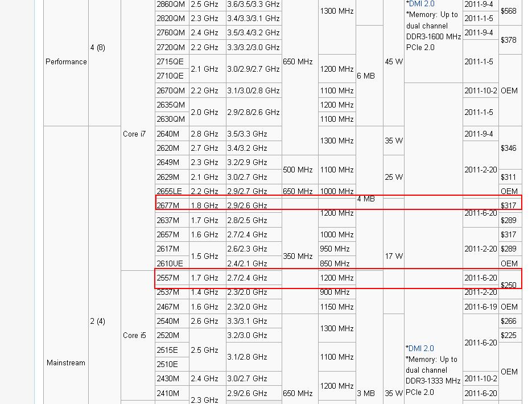
Task: Select the 3.1/2.8 GHz turbo cell
Action: coord(254,357)
